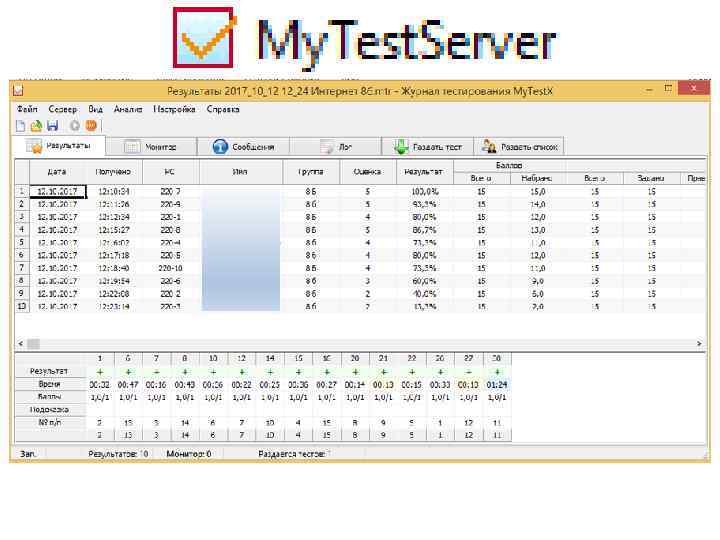The image size is (720, 540).
Task: Click the orange stop server toolbar icon
Action: point(91,125)
